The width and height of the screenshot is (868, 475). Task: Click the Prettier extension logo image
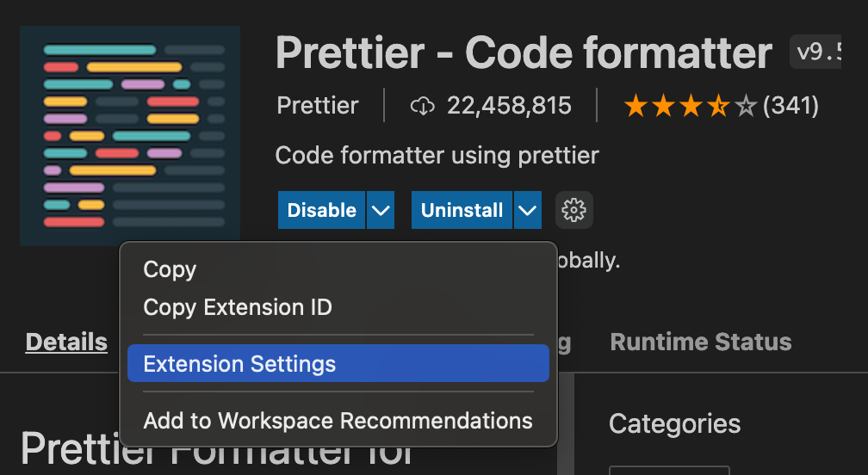(130, 135)
